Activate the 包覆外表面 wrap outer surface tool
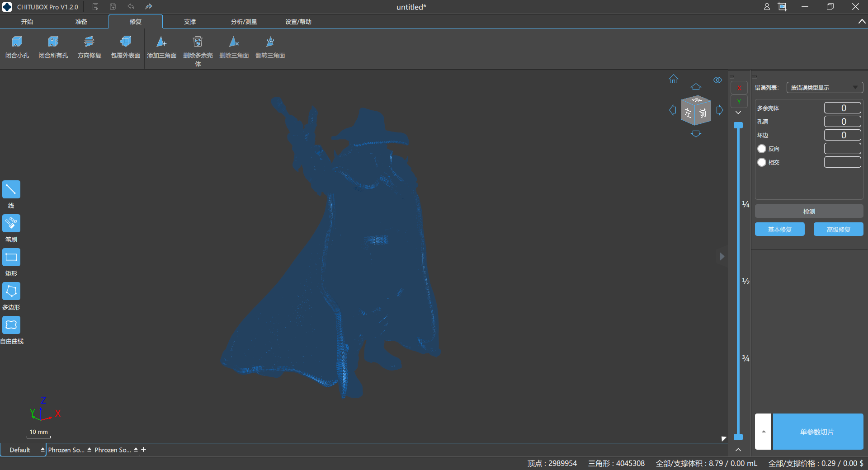The width and height of the screenshot is (868, 470). [126, 47]
